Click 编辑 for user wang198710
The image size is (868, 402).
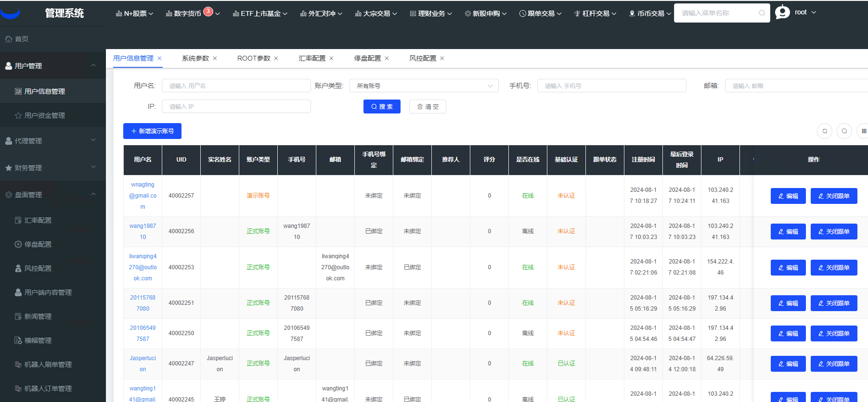tap(788, 231)
